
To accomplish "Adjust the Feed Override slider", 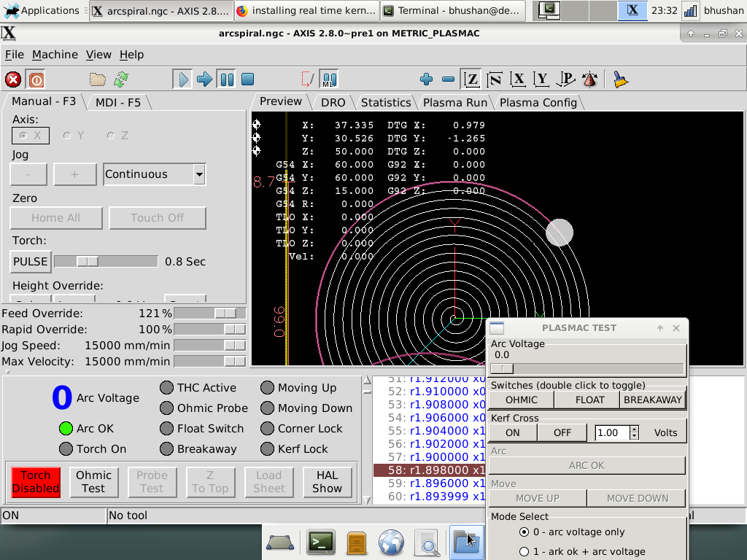I will [225, 313].
